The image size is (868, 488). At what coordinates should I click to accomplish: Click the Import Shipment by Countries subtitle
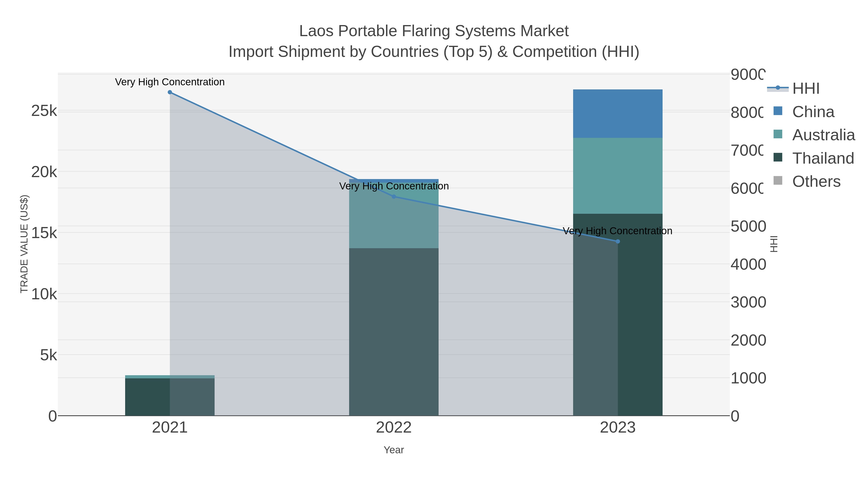(434, 52)
